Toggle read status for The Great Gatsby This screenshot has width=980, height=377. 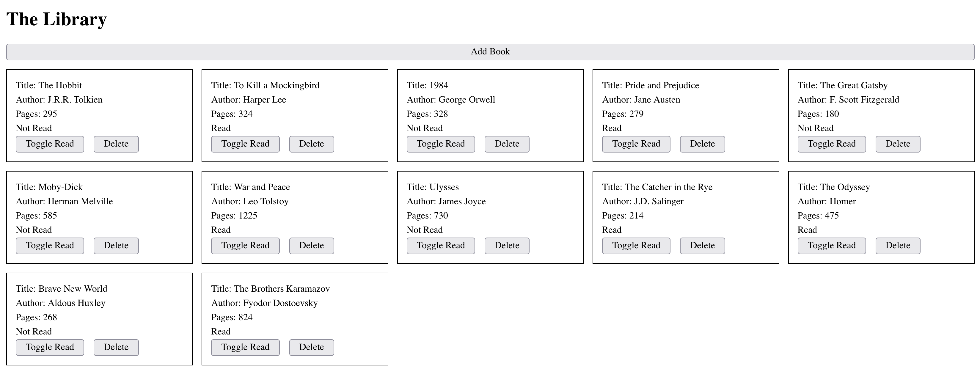pos(832,144)
